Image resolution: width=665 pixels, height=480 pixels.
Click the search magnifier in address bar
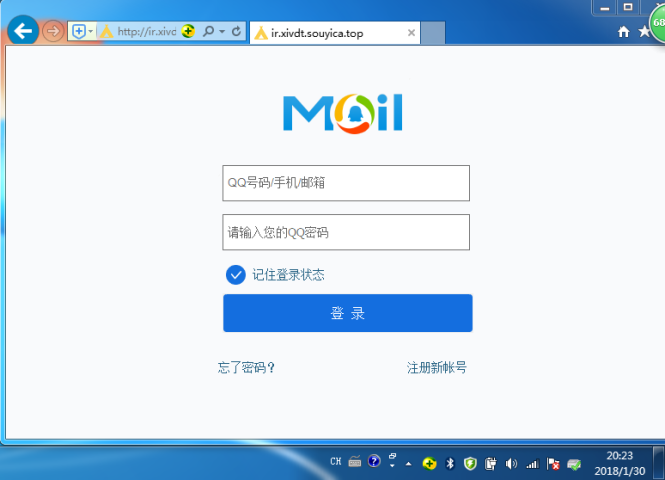tap(208, 31)
